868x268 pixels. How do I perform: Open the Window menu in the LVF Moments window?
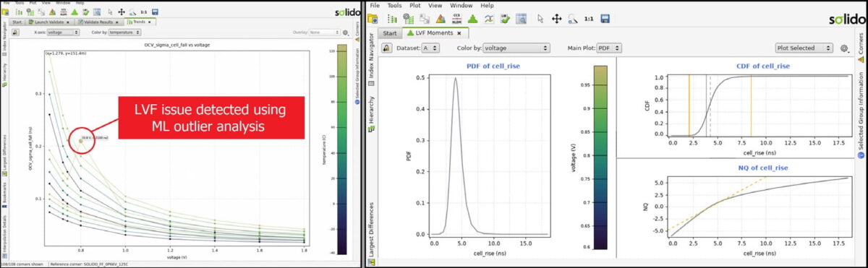pyautogui.click(x=461, y=5)
